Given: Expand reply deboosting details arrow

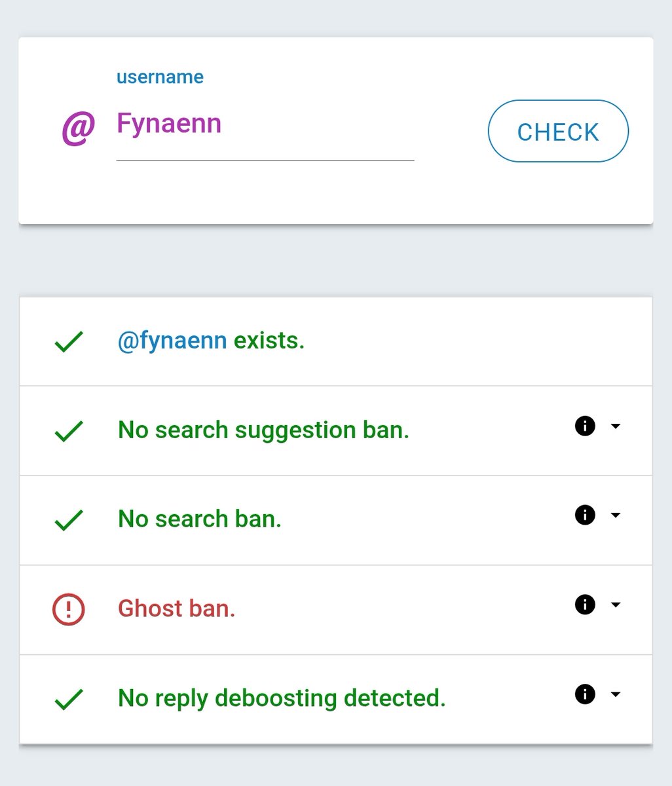Looking at the screenshot, I should click(615, 694).
